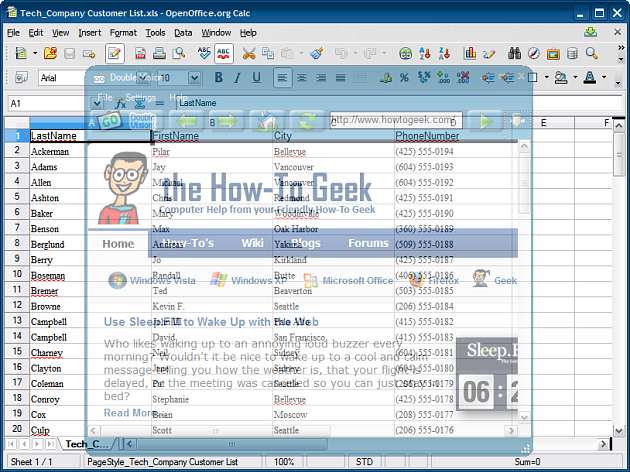630x472 pixels.
Task: Open the Styles and Formatting icon
Action: click(x=21, y=78)
